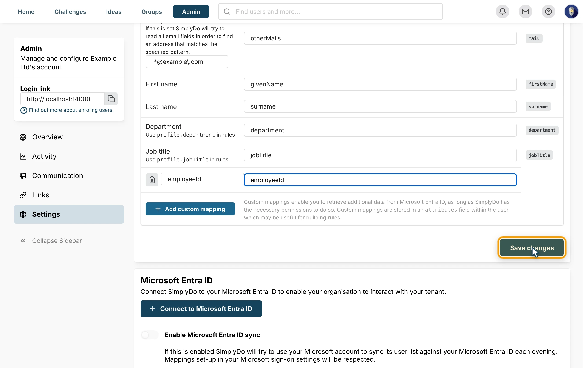Click the Communication megaphone icon

click(23, 176)
